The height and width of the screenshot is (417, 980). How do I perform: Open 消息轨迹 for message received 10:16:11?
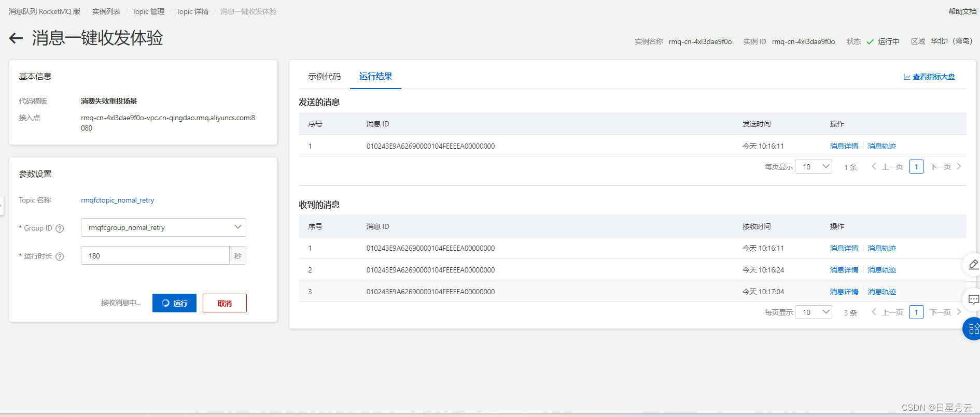[882, 248]
